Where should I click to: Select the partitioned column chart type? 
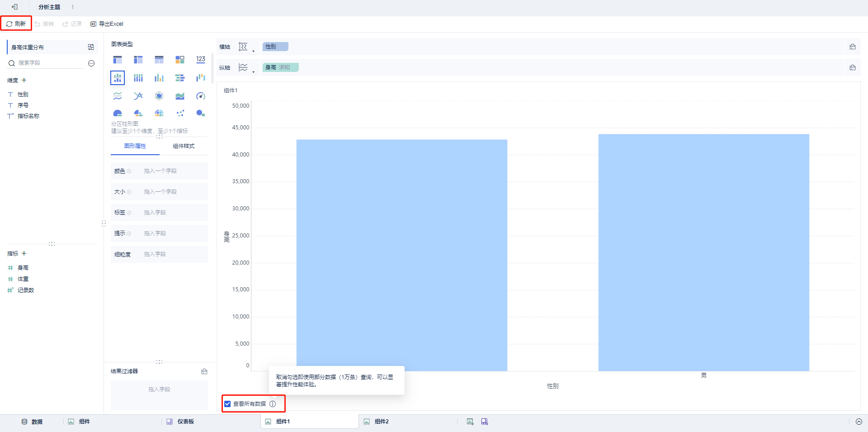click(x=118, y=78)
